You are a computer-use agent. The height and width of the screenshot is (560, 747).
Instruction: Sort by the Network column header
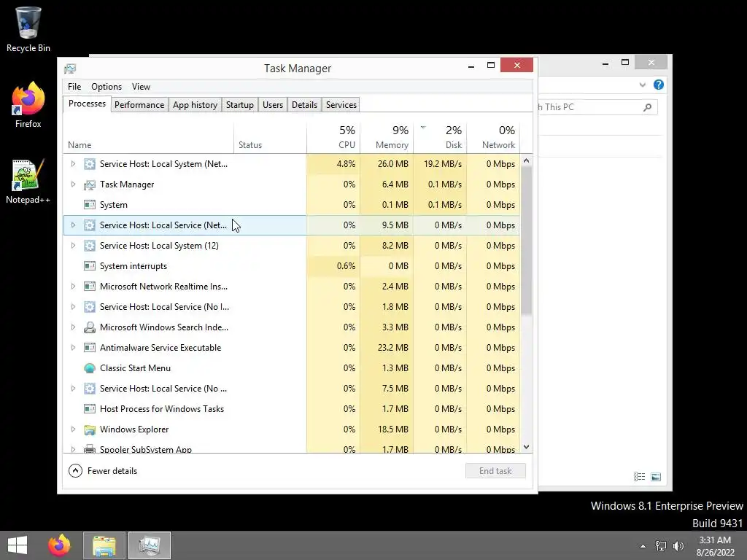[494, 137]
